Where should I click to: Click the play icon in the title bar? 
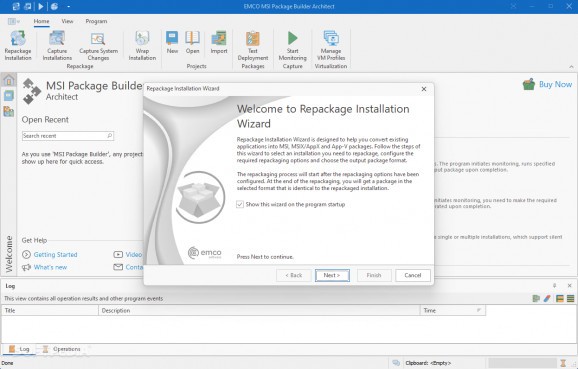pos(41,6)
